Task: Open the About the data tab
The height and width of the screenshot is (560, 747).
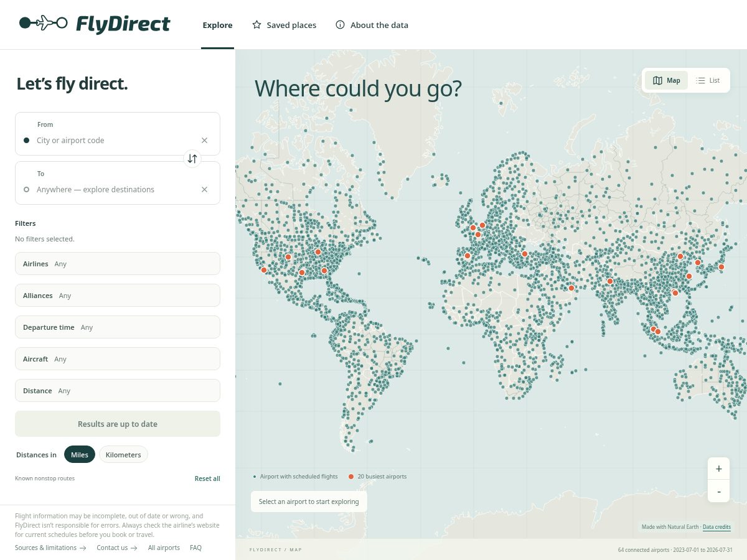Action: [x=372, y=26]
